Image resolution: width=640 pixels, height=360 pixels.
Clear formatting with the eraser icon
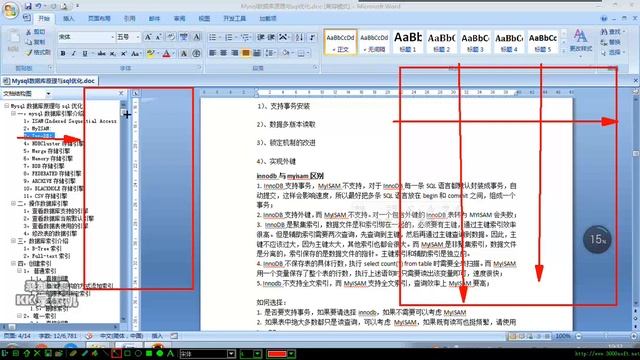171,37
